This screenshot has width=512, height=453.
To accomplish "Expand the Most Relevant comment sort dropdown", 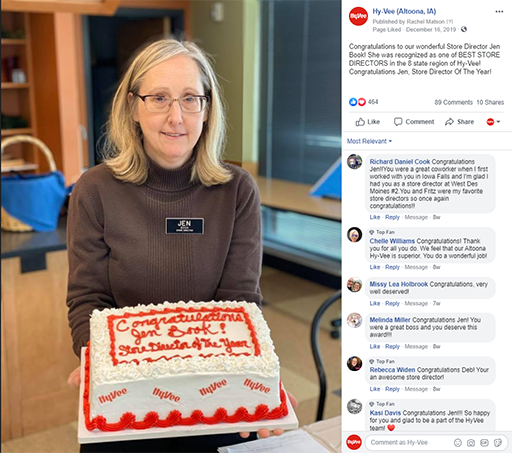I will pyautogui.click(x=369, y=141).
